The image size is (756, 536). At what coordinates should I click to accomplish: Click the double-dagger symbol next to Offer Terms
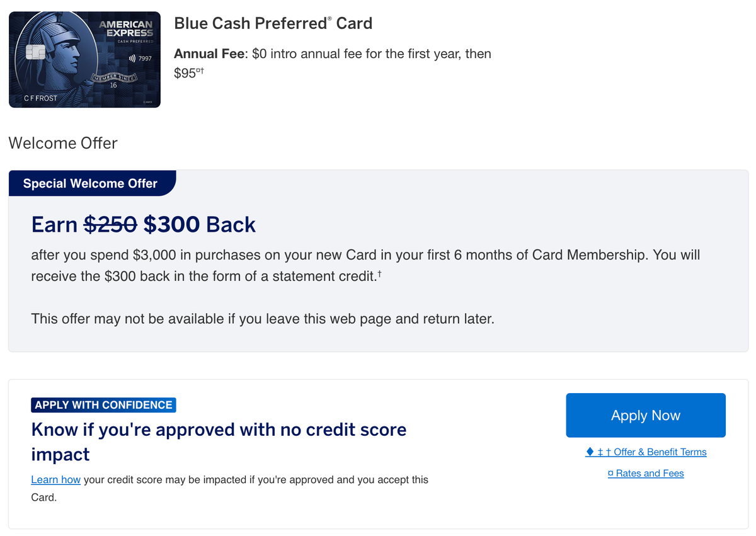600,452
